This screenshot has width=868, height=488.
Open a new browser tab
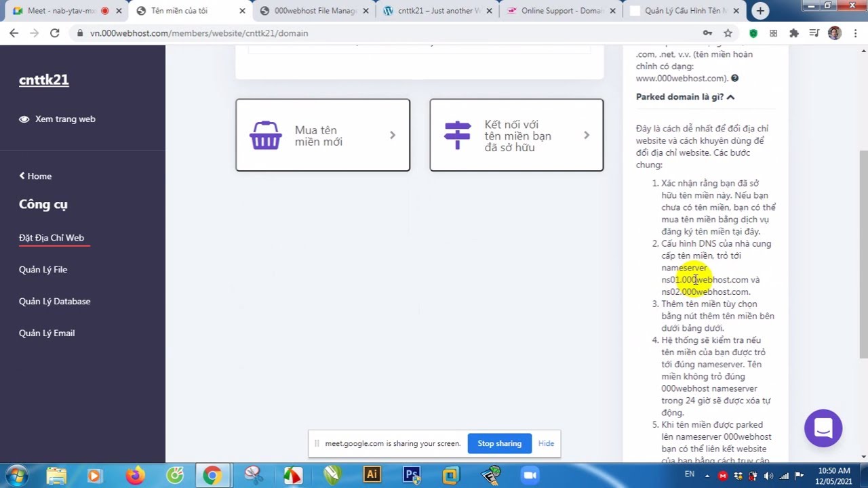pyautogui.click(x=760, y=11)
